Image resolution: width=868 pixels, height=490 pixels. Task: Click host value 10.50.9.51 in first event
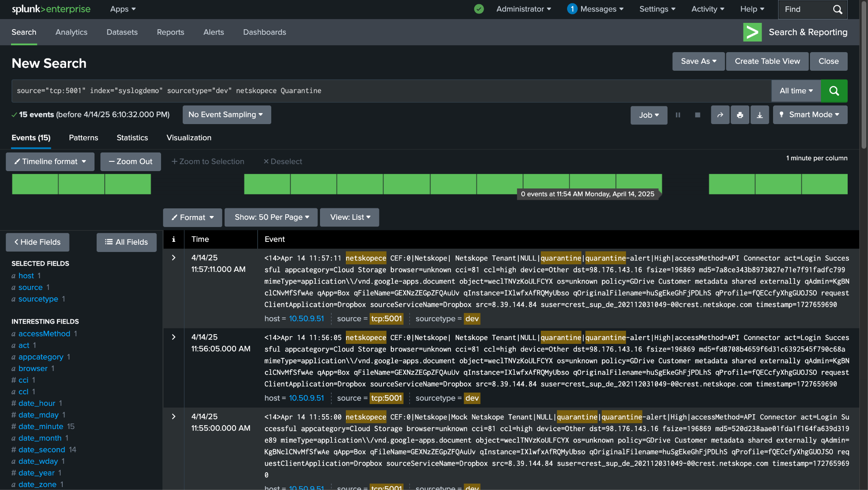coord(306,318)
